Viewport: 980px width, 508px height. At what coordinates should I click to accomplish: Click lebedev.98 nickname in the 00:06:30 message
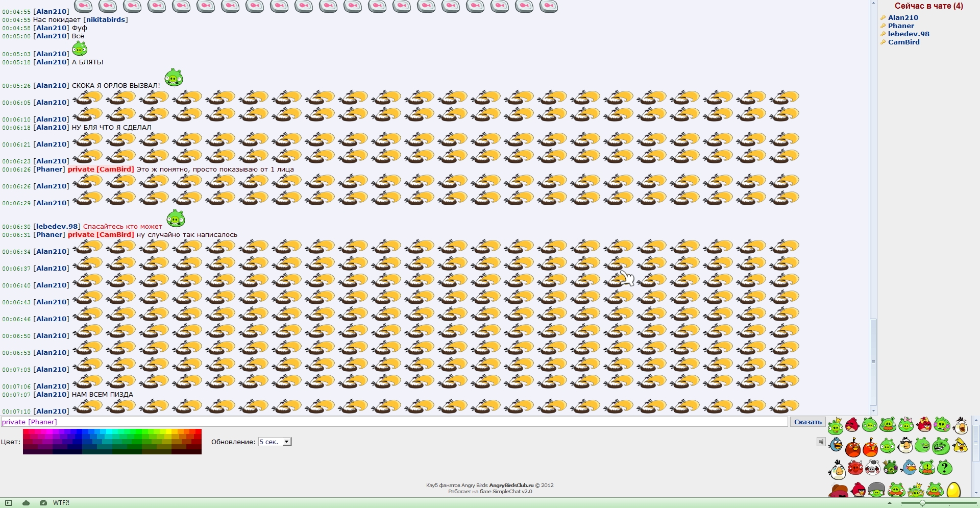pos(57,227)
